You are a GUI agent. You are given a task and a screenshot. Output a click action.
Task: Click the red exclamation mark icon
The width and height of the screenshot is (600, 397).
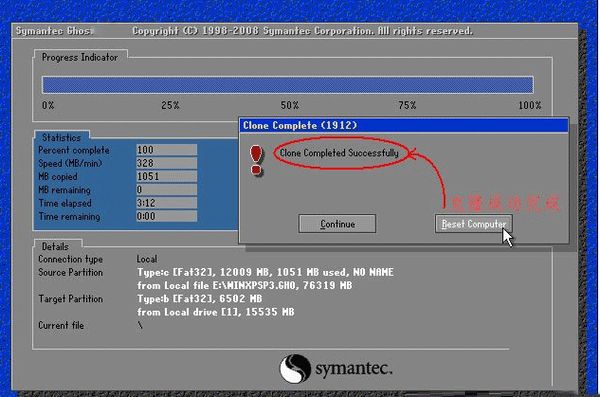coord(256,160)
